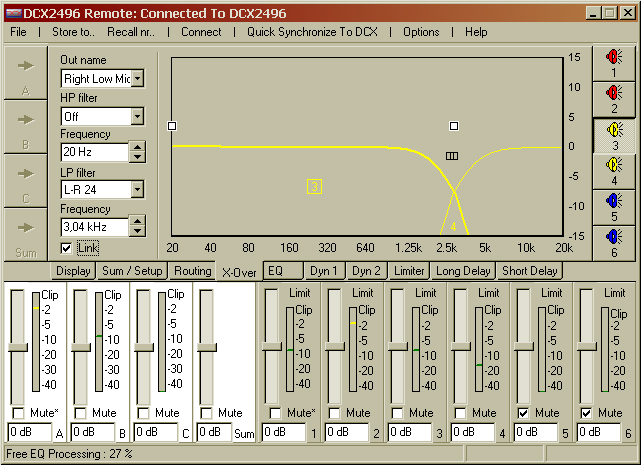Click the HP frequency 20 Hz field

[94, 152]
